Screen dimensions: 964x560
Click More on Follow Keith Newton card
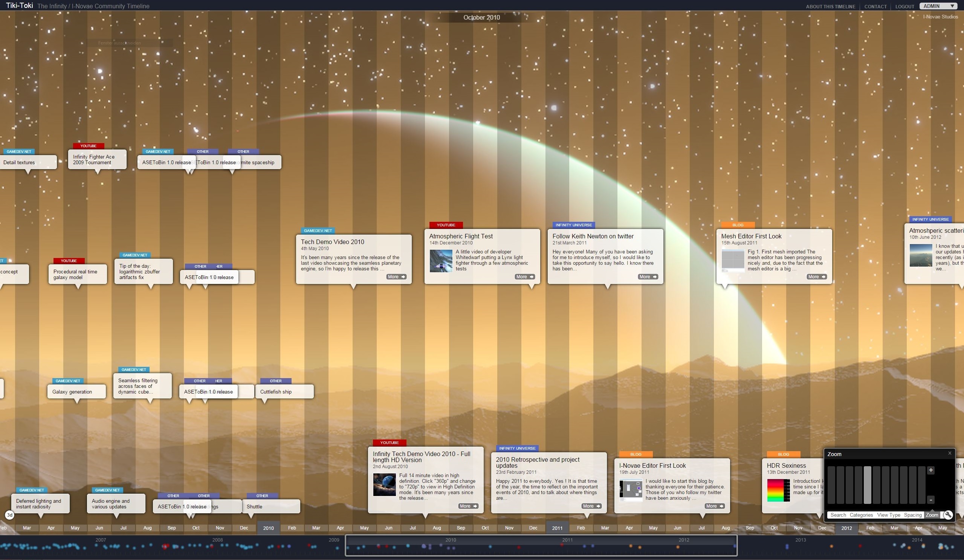[x=648, y=276]
